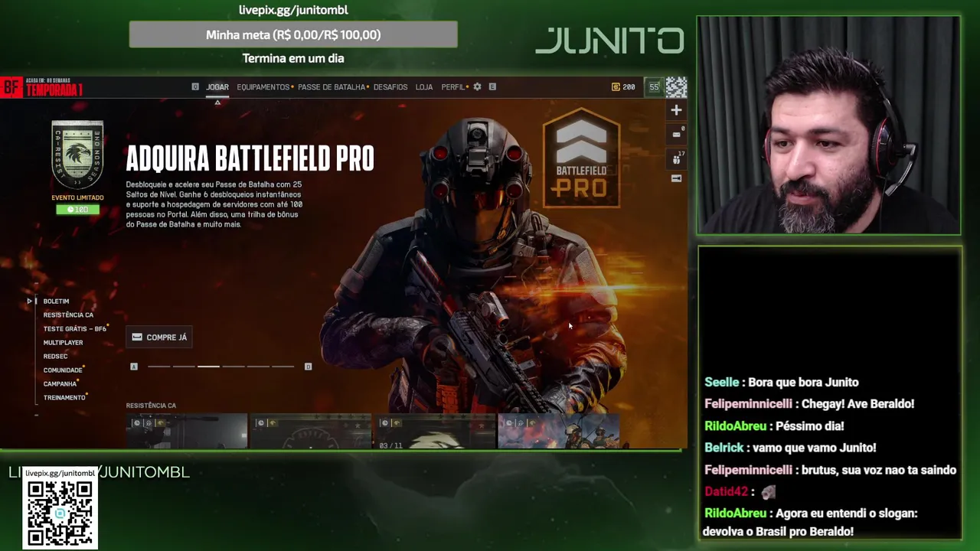Select the sixth carousel page indicator

[x=283, y=367]
